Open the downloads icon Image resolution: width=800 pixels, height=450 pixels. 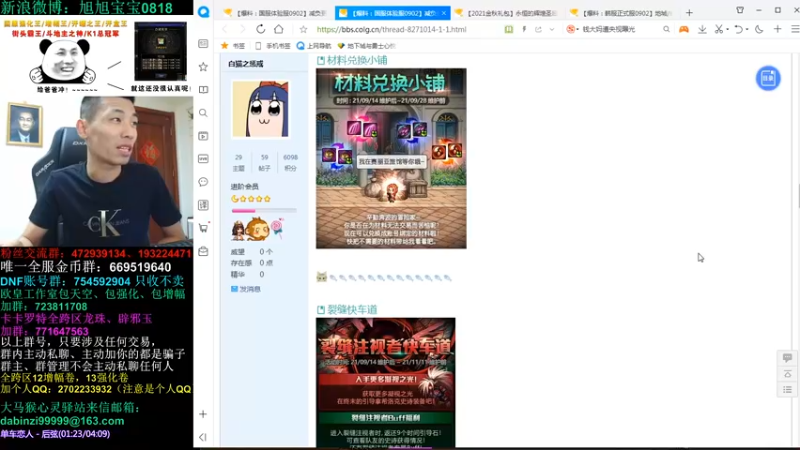click(x=702, y=30)
